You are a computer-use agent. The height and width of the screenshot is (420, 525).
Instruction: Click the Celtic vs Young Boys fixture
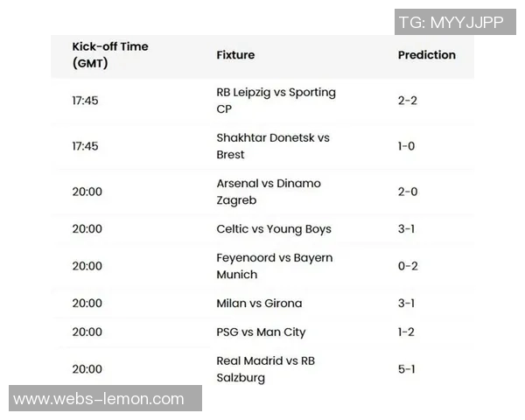pos(274,229)
